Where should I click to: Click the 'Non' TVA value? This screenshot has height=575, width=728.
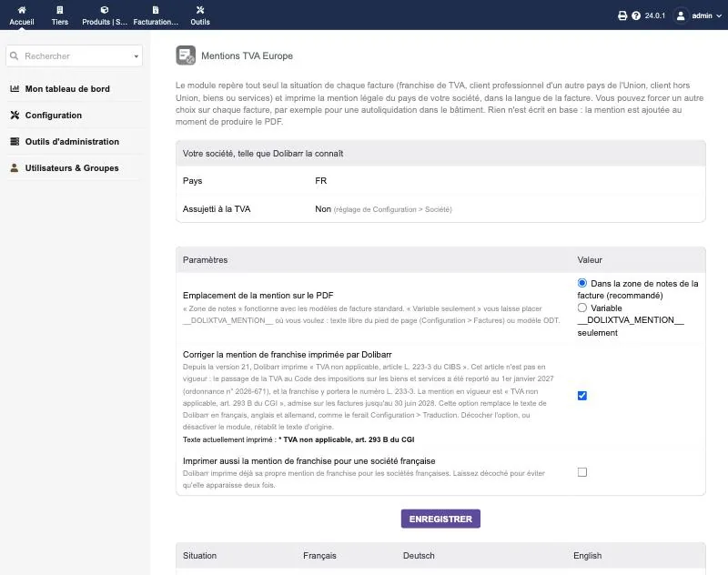(x=323, y=209)
